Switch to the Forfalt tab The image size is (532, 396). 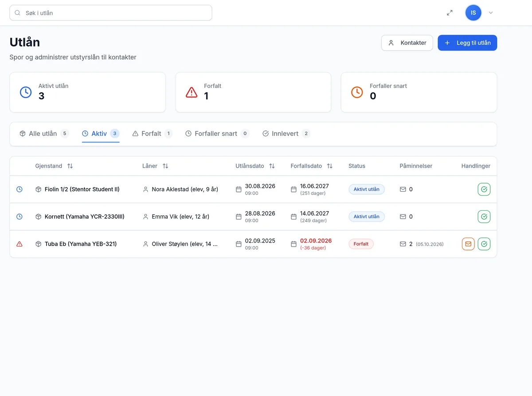(152, 133)
